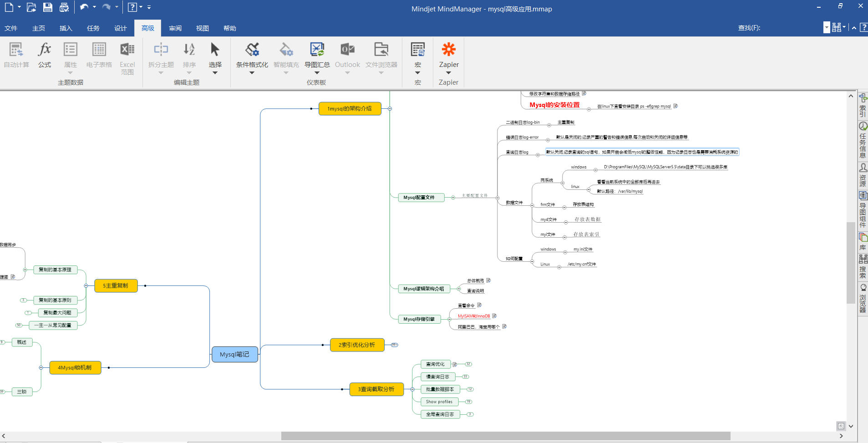Collapse the 3查询截取分析 branch

click(412, 389)
